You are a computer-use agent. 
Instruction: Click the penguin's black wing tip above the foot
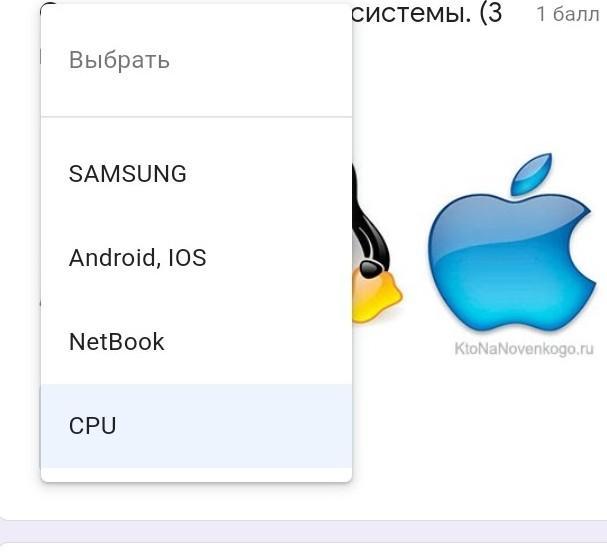click(x=371, y=268)
